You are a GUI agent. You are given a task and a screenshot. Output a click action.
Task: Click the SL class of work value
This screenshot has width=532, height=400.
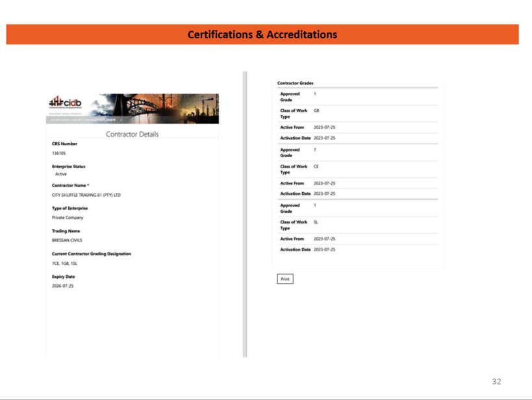coord(316,222)
